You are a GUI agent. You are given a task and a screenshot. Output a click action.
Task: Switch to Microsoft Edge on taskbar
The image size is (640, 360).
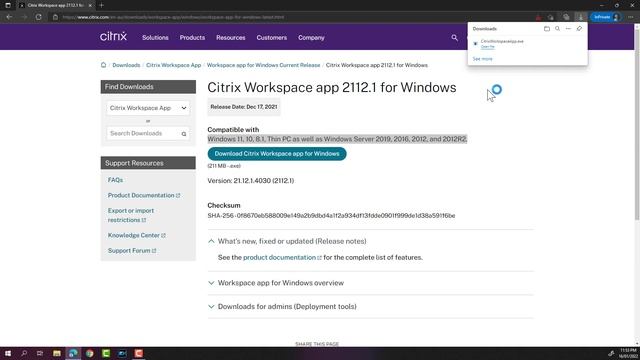(x=73, y=353)
